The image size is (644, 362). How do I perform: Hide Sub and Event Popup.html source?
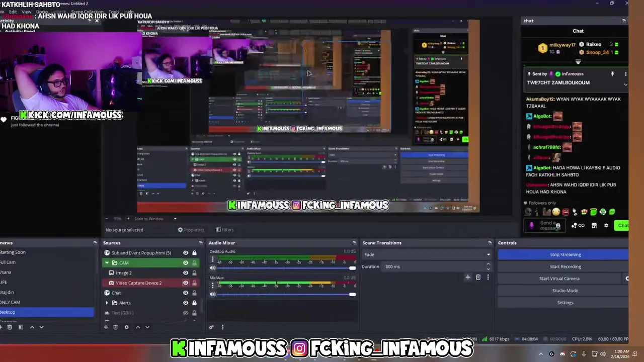186,253
